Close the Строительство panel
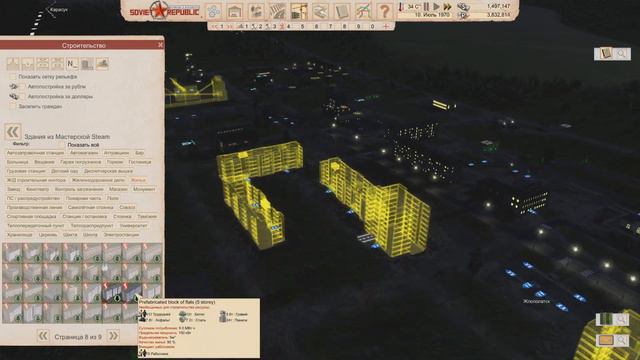Screen dimensions: 640x360 click(x=160, y=45)
